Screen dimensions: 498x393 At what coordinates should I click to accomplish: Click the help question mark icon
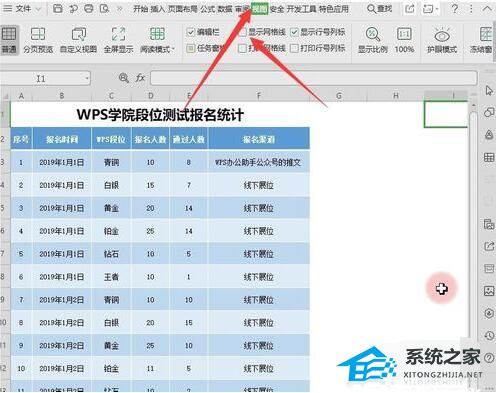point(455,9)
